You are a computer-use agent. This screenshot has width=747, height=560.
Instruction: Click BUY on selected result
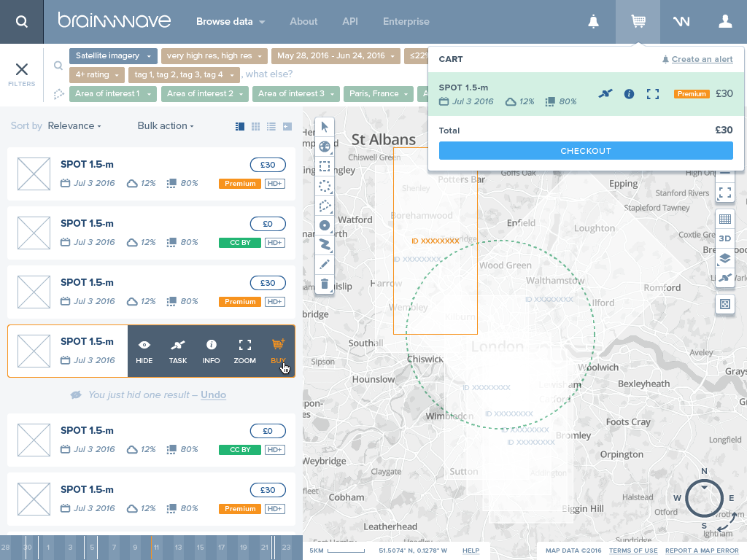[278, 351]
